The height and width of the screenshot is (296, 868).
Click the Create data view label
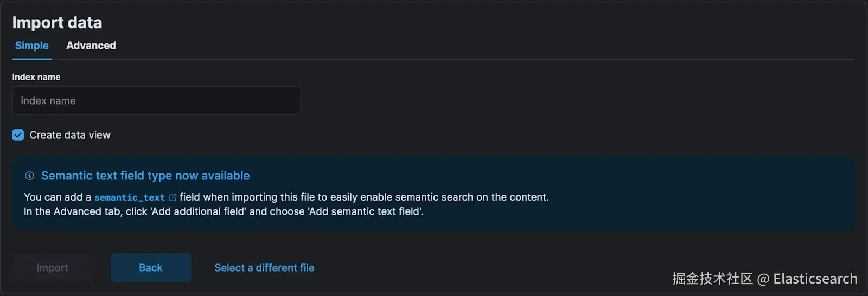click(x=70, y=135)
